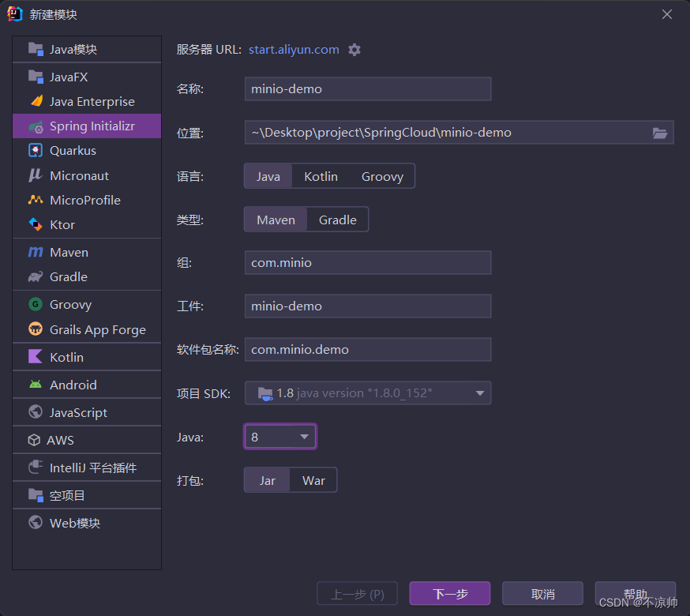This screenshot has height=616, width=690.
Task: Select Groovy as the language
Action: (x=382, y=177)
